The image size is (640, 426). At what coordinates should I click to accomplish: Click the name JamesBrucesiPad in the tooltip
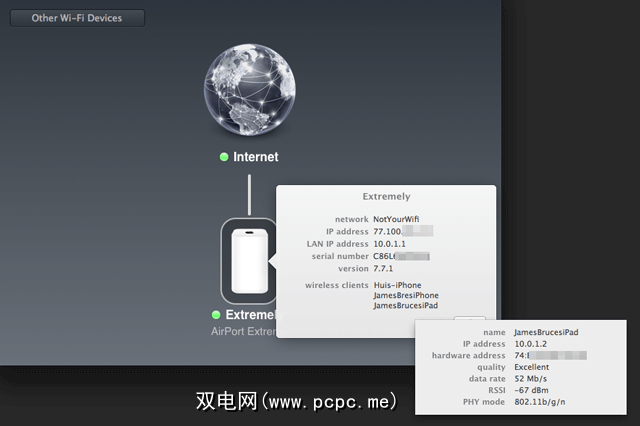click(546, 332)
